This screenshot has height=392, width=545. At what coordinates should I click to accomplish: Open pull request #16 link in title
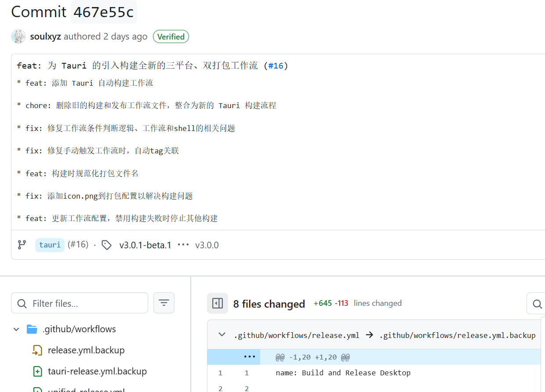point(276,66)
